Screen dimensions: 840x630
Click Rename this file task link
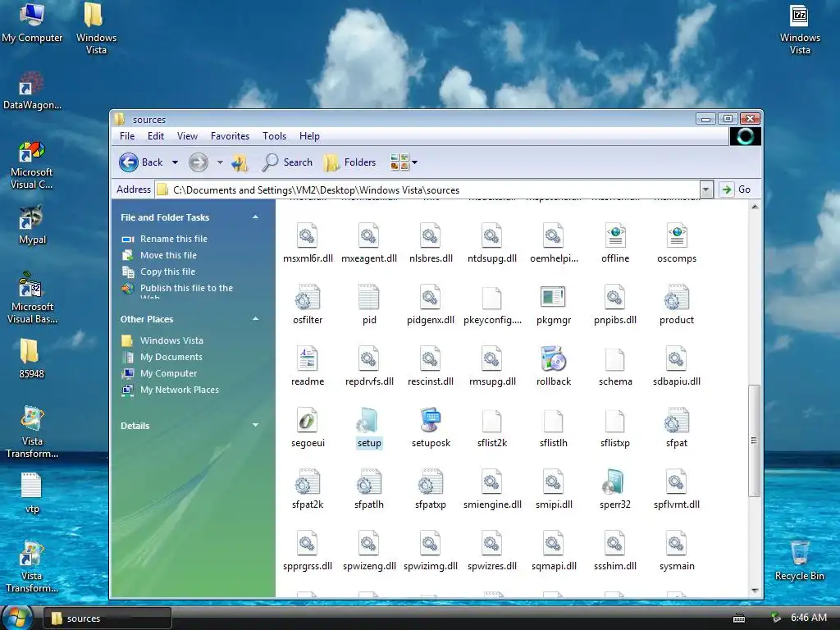point(174,239)
